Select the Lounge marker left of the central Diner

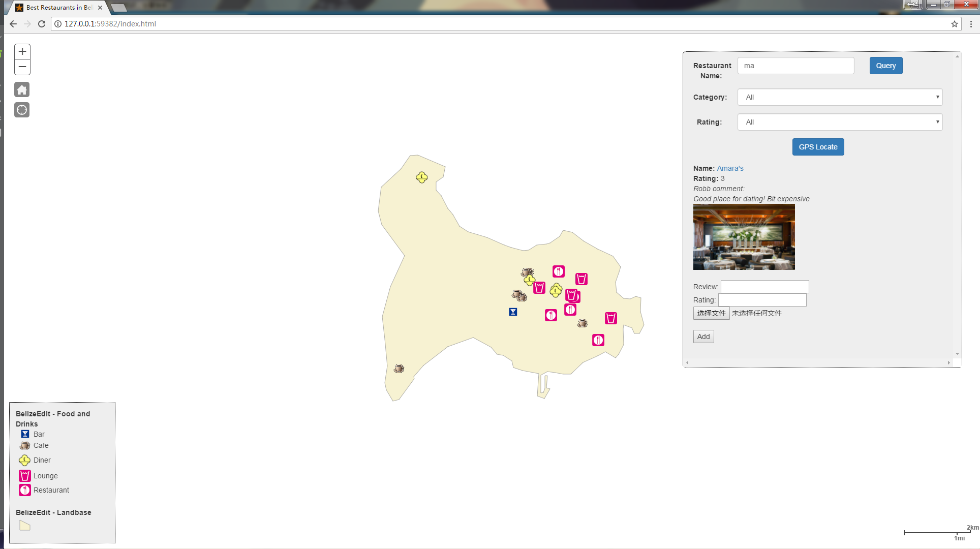(539, 288)
